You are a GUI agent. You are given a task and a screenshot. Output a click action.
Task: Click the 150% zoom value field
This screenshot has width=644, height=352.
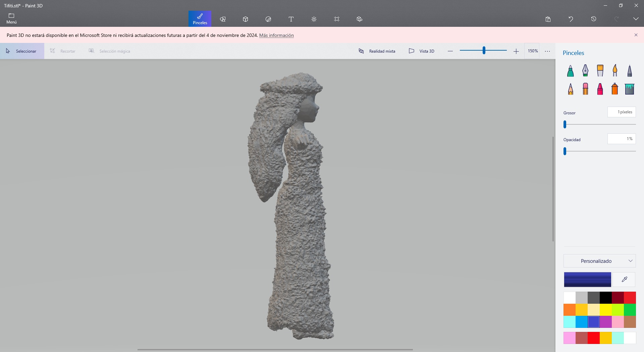(x=533, y=51)
